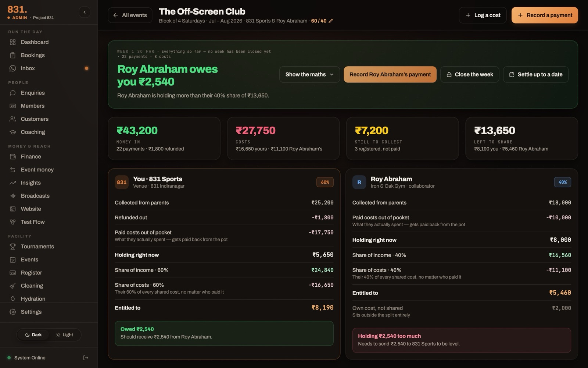Switch the theme to Light
The height and width of the screenshot is (368, 588).
(65, 335)
